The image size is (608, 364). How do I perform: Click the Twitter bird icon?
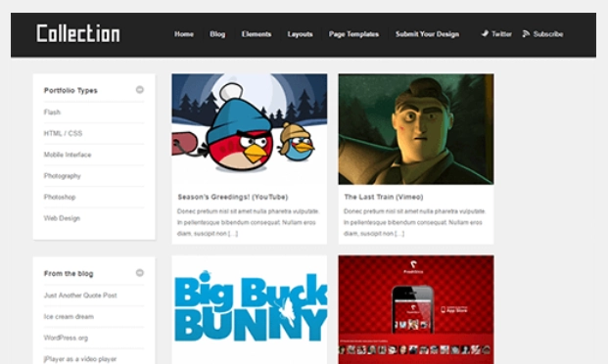(x=485, y=33)
